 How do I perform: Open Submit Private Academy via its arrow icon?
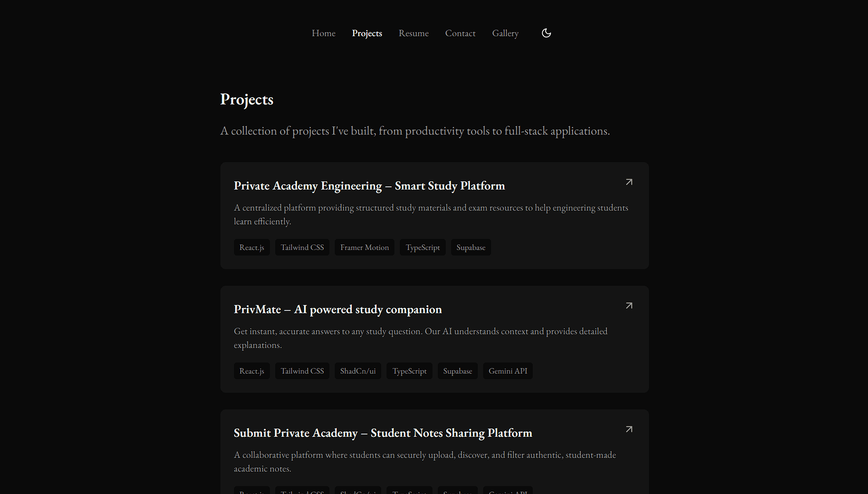(629, 429)
